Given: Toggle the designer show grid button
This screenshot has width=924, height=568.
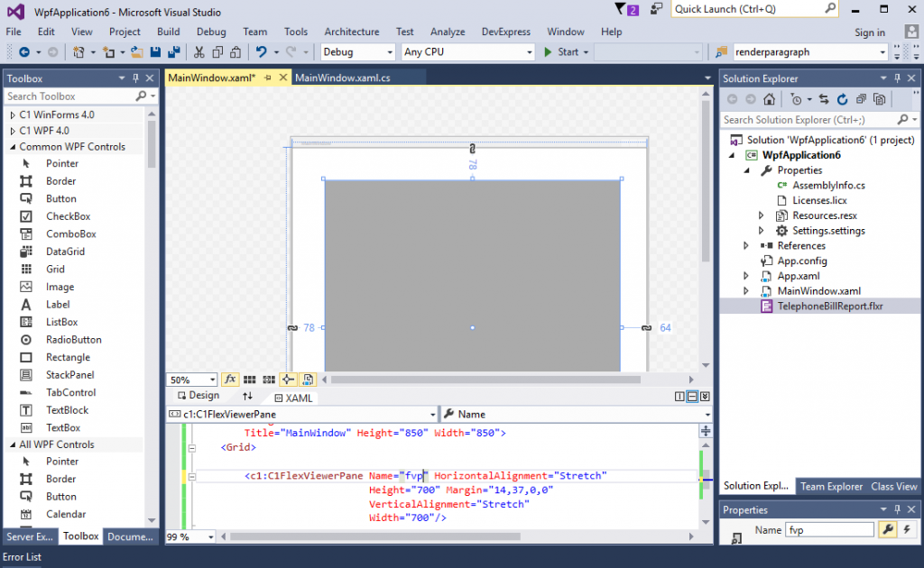Looking at the screenshot, I should click(x=250, y=380).
